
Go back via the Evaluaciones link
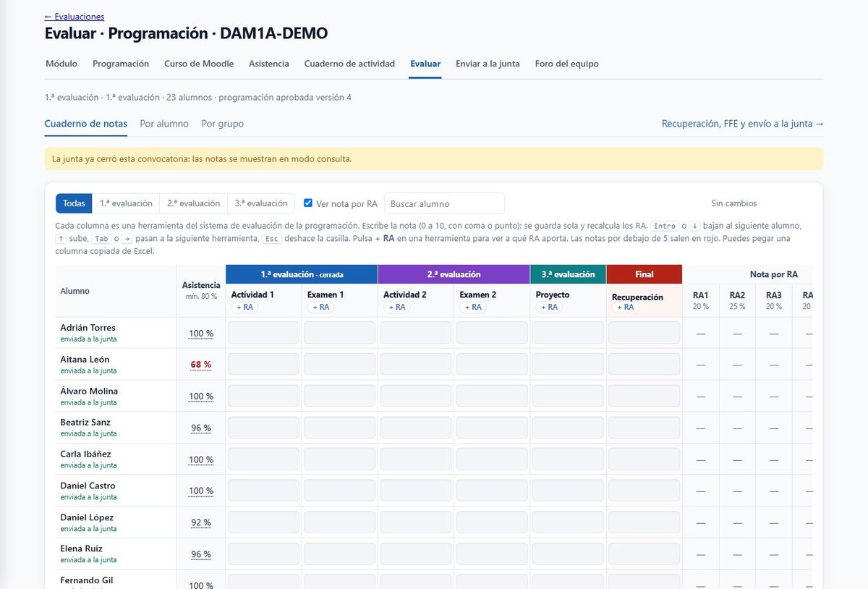(x=74, y=17)
